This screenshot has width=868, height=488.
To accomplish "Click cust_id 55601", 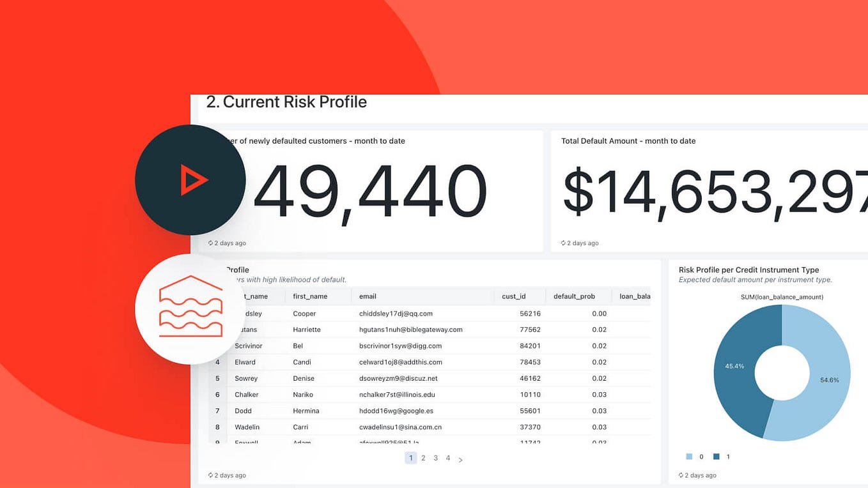I will tap(531, 411).
